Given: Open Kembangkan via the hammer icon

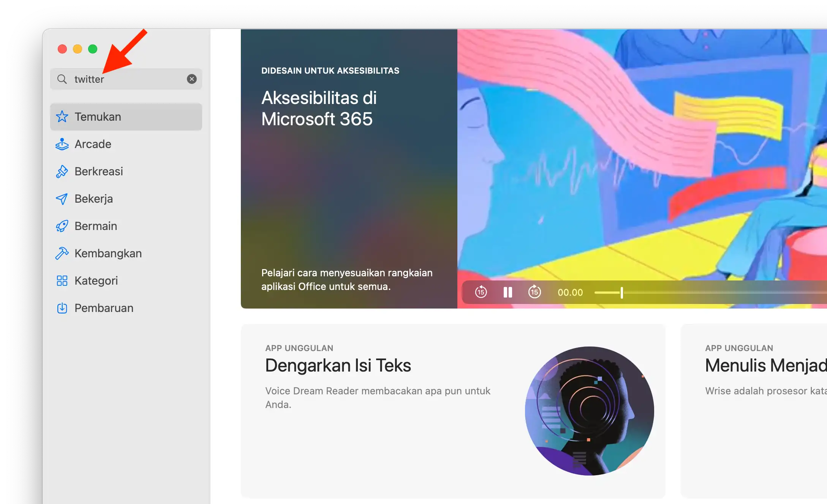Looking at the screenshot, I should [x=62, y=253].
